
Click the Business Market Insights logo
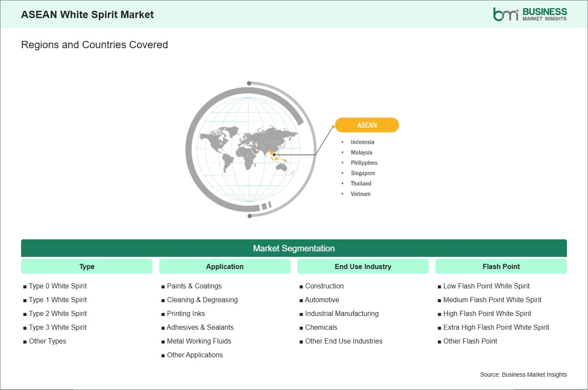tap(530, 14)
